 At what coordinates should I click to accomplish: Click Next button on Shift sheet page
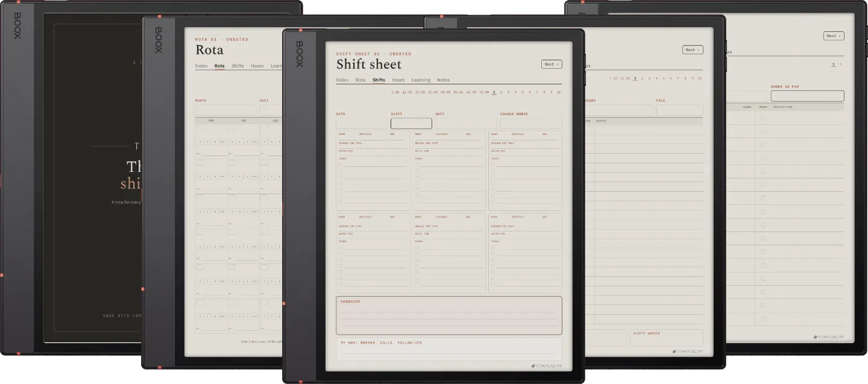pos(552,64)
